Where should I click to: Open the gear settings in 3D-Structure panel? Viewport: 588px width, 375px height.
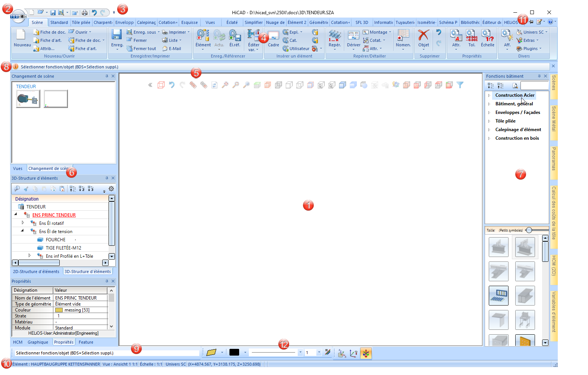(x=111, y=189)
